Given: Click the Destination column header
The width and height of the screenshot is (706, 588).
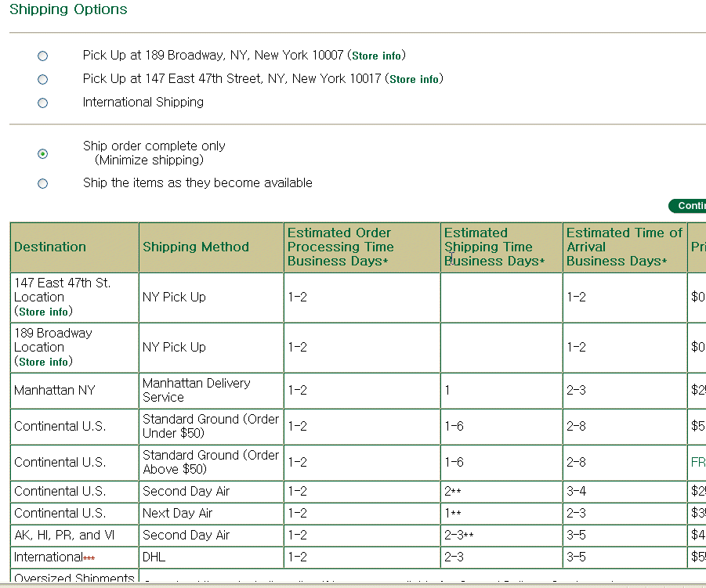Looking at the screenshot, I should tap(50, 247).
